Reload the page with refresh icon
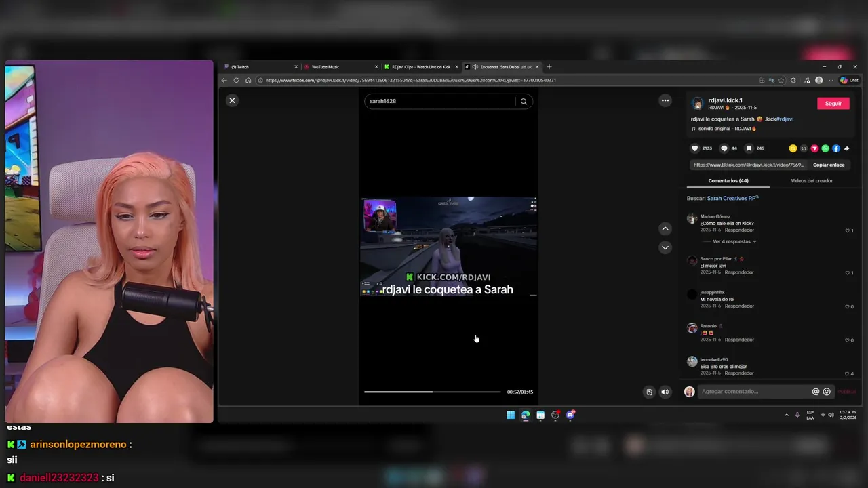 tap(236, 80)
